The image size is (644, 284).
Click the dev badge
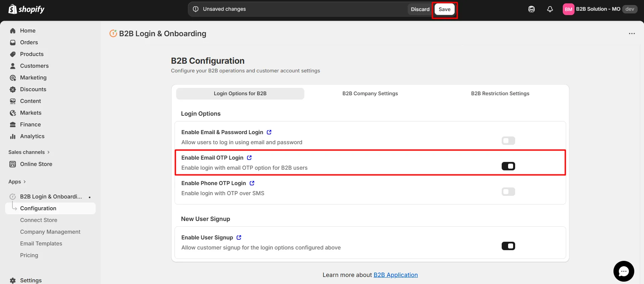coord(630,9)
